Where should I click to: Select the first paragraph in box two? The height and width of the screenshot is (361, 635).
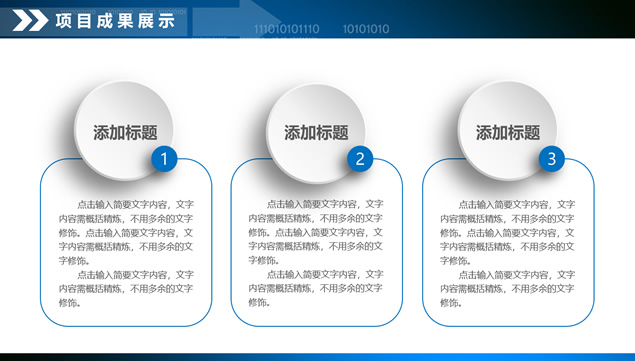pyautogui.click(x=315, y=232)
